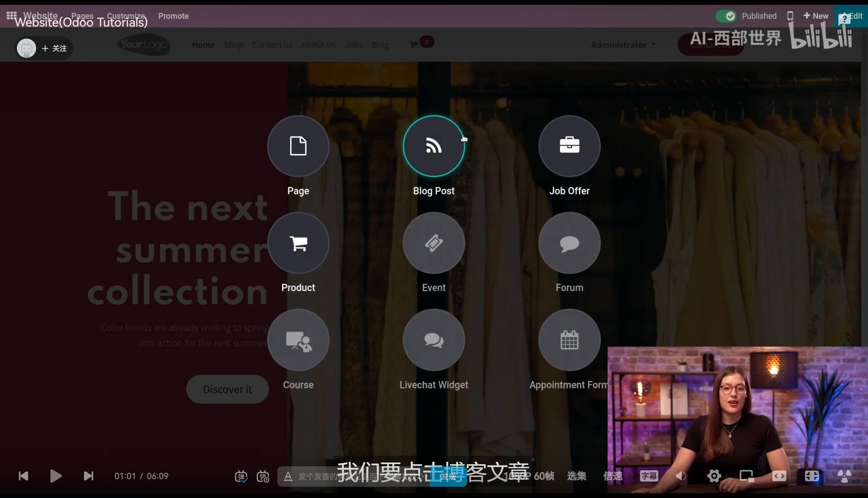Click the volume speaker control
This screenshot has width=868, height=498.
(x=681, y=476)
